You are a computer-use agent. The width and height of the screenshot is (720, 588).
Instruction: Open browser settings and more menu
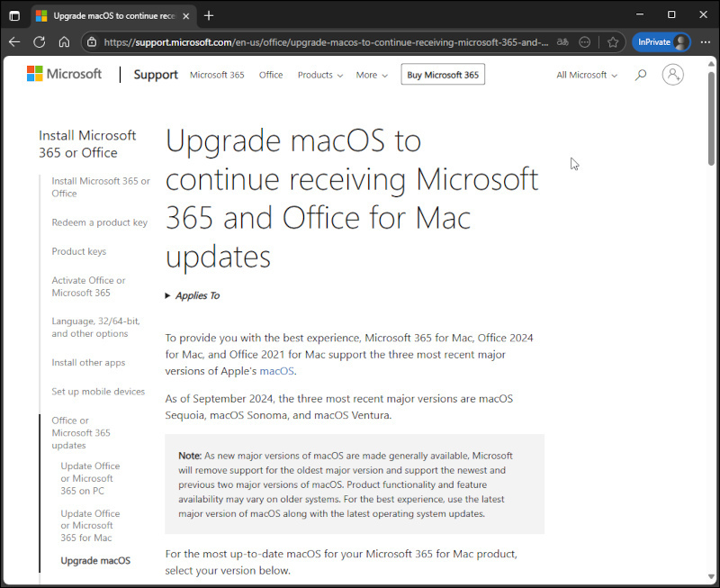[705, 41]
